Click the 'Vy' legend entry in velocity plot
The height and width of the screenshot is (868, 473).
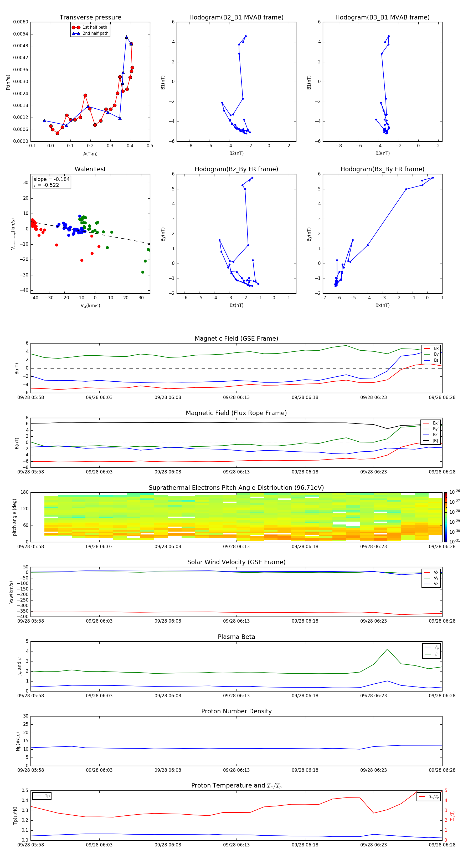point(431,578)
